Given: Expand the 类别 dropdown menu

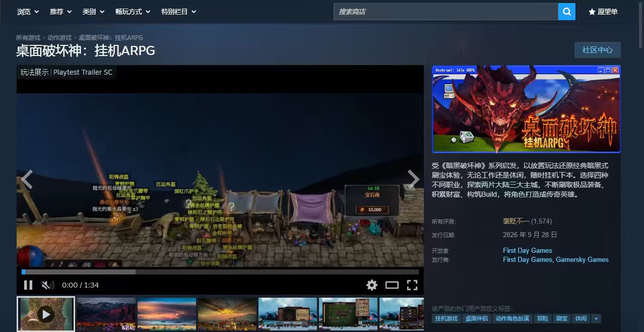Looking at the screenshot, I should [x=93, y=12].
